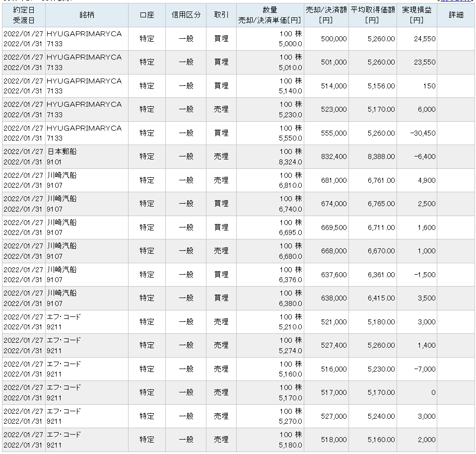Viewport: 476px width, 454px height.
Task: Click the 口座 column header
Action: coord(147,15)
